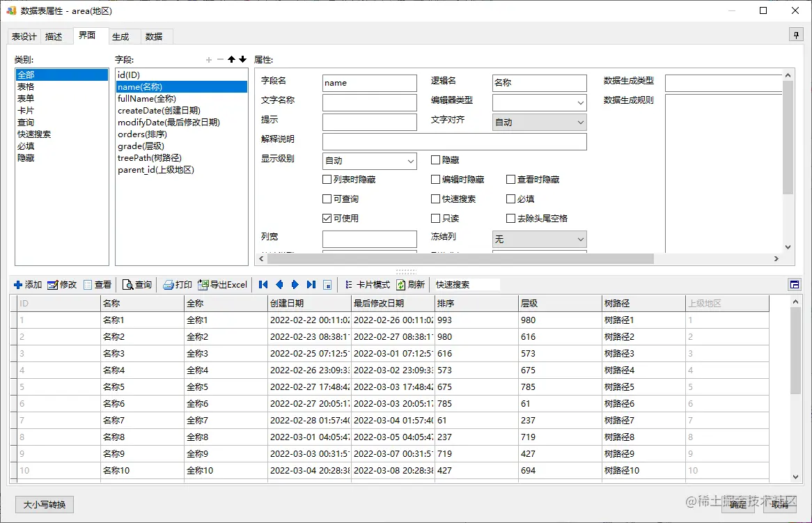Select 表单 in the category list

point(61,98)
